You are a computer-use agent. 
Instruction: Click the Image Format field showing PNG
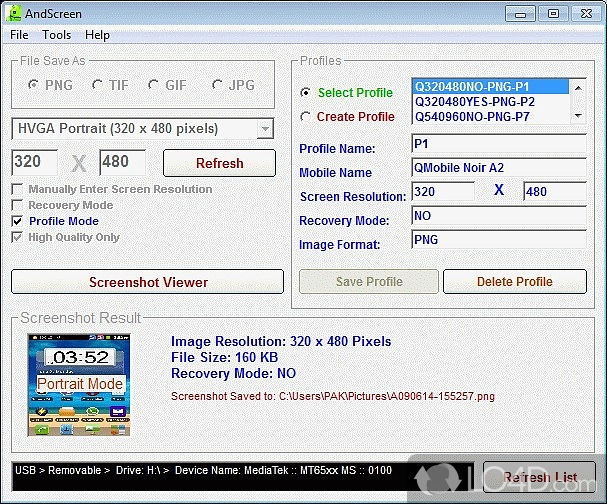point(499,240)
